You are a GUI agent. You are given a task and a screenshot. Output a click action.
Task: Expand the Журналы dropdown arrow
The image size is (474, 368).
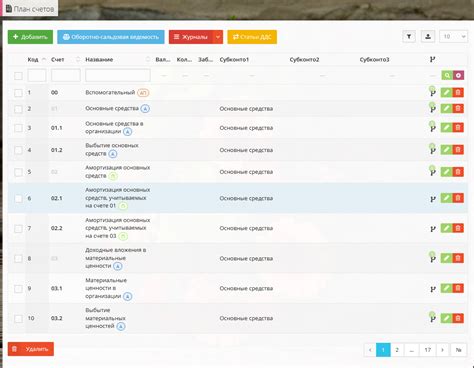(218, 37)
